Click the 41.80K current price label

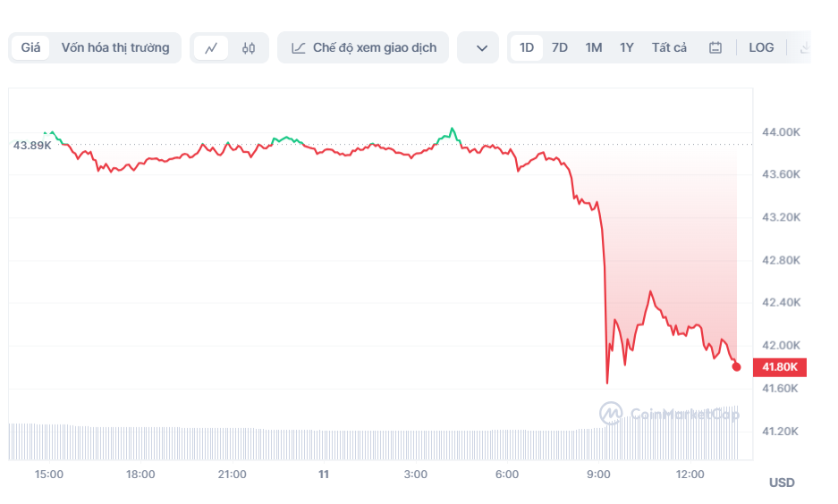click(781, 366)
